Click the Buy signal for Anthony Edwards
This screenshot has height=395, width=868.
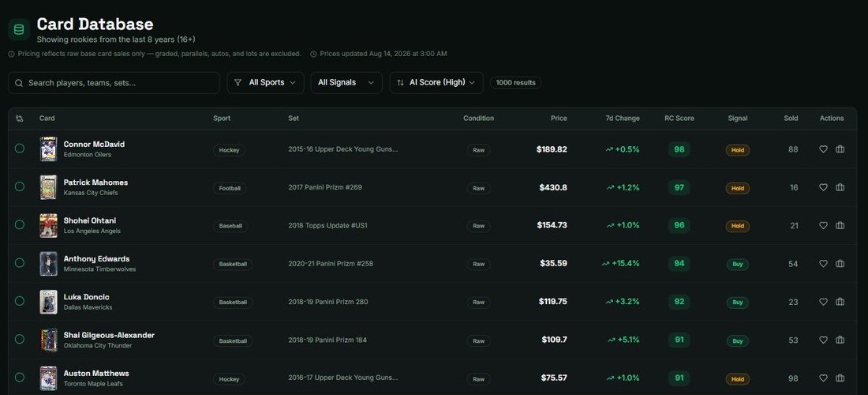point(737,265)
